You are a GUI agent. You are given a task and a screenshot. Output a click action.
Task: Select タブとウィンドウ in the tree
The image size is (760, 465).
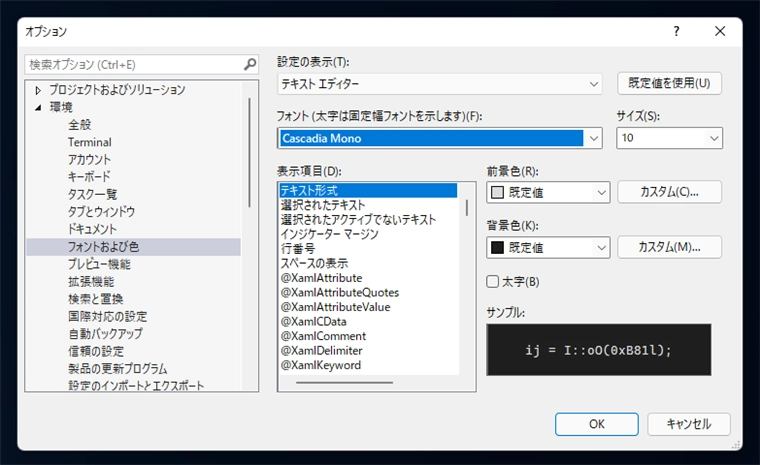tap(101, 212)
